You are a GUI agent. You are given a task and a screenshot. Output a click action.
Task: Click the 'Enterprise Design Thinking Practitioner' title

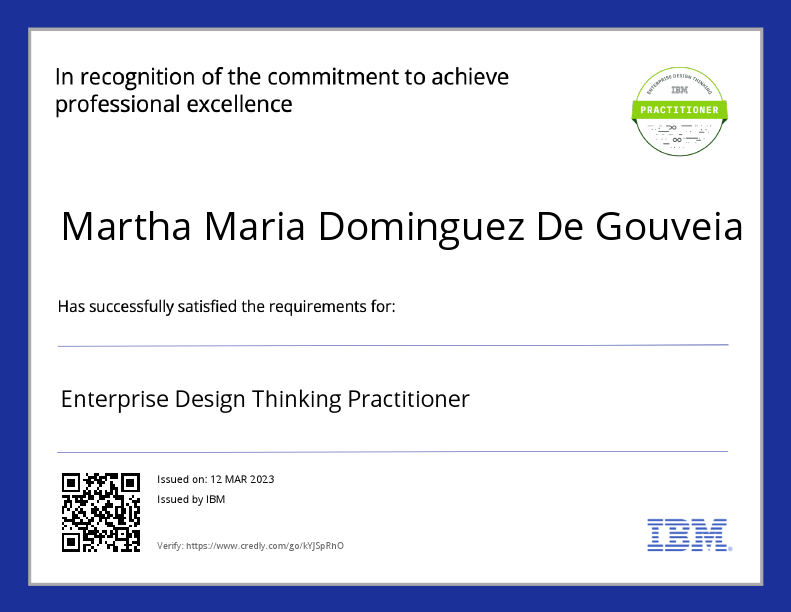[x=265, y=400]
